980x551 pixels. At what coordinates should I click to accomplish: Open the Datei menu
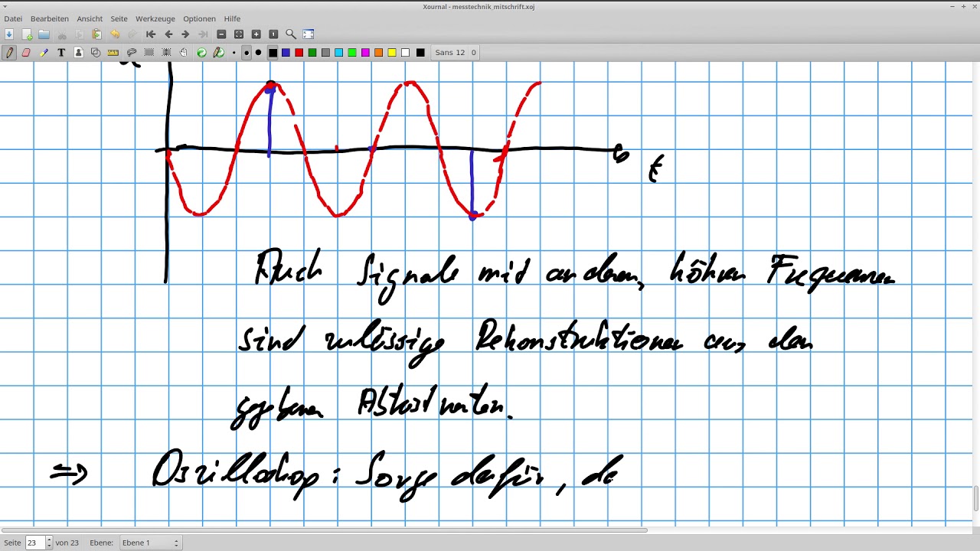tap(13, 18)
